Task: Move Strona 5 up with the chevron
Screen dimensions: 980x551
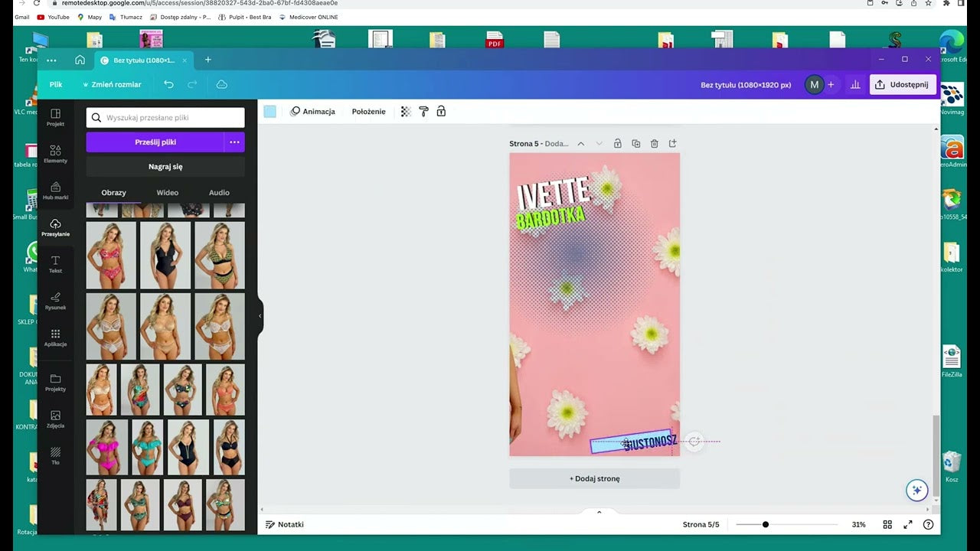Action: pyautogui.click(x=581, y=143)
